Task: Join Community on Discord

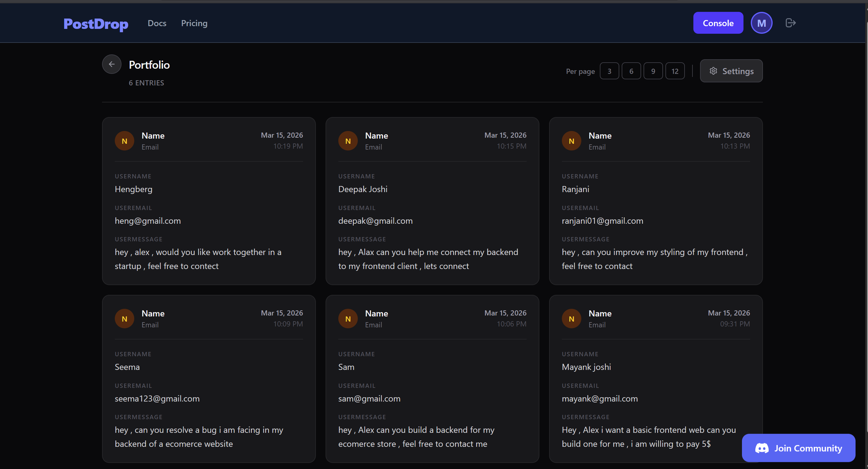Action: click(798, 448)
